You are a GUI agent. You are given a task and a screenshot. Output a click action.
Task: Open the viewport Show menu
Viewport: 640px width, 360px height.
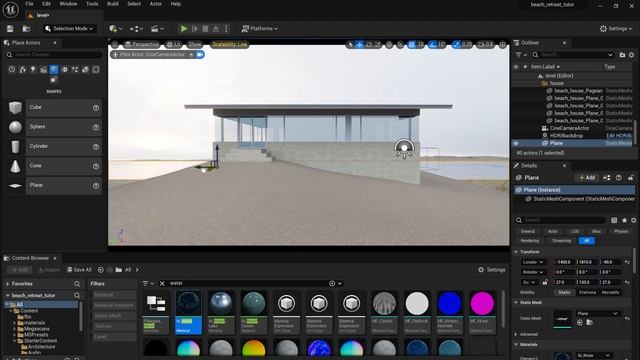point(194,44)
